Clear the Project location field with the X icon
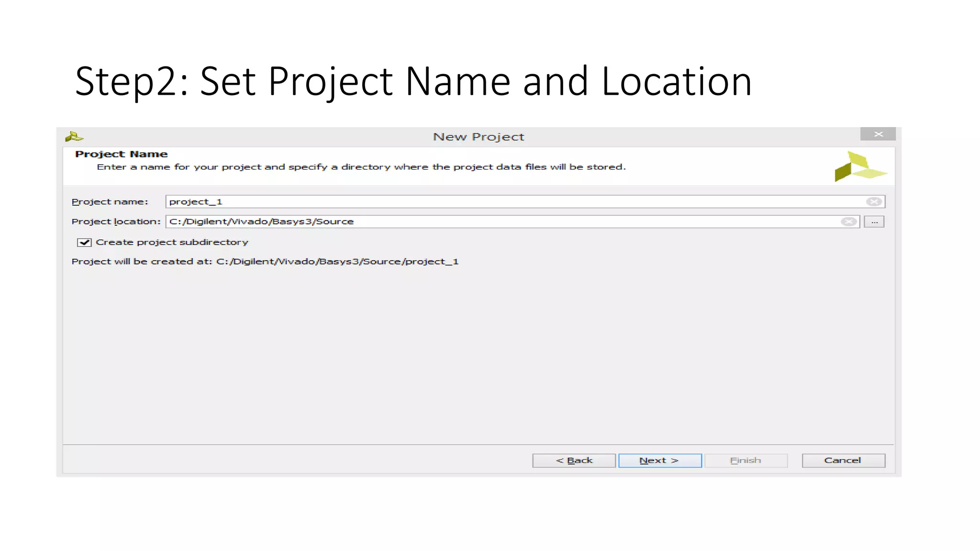Image resolution: width=980 pixels, height=551 pixels. click(x=848, y=221)
